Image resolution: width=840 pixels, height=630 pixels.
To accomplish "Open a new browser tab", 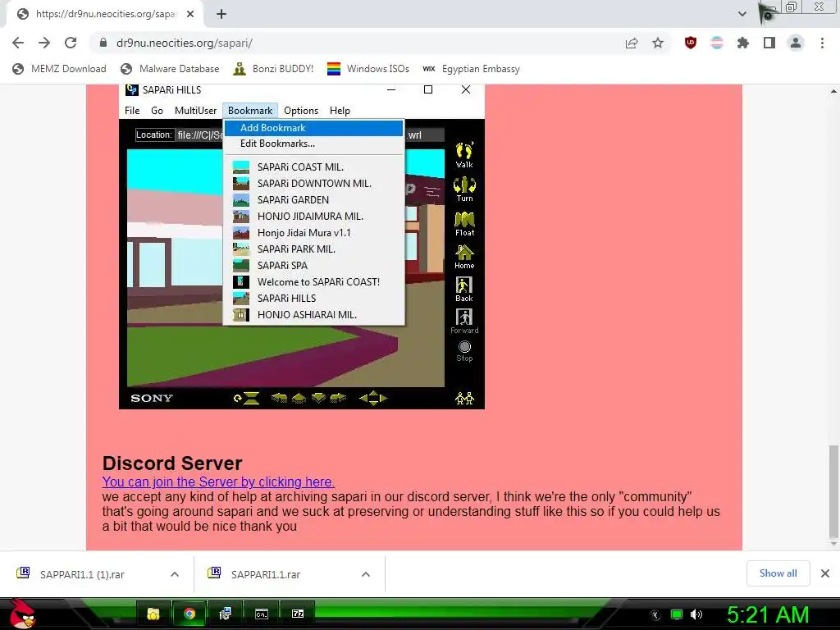I will point(221,14).
